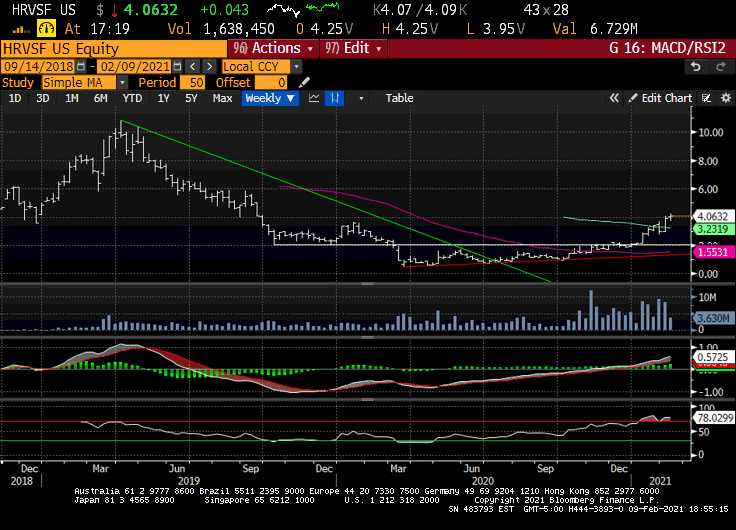Open the Simple MA study dropdown arrow
The width and height of the screenshot is (736, 530).
(122, 83)
